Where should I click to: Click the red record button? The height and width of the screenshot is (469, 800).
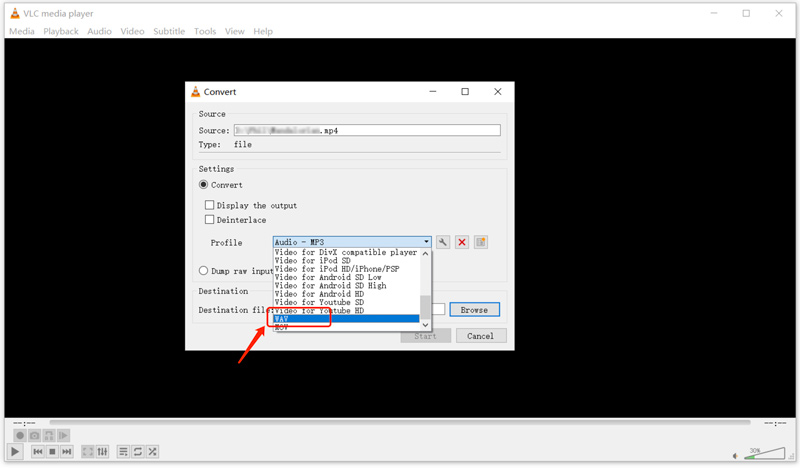20,435
